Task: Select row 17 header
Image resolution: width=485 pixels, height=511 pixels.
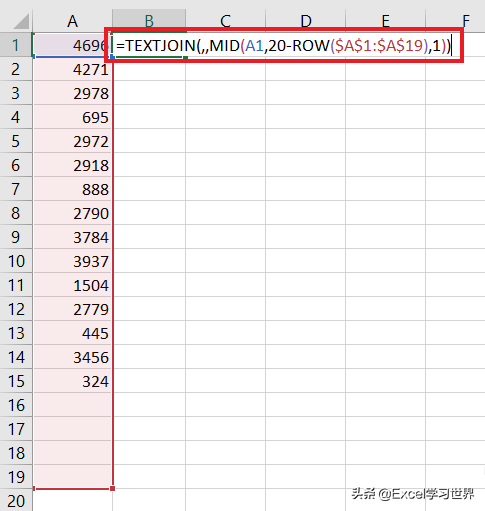Action: click(16, 429)
